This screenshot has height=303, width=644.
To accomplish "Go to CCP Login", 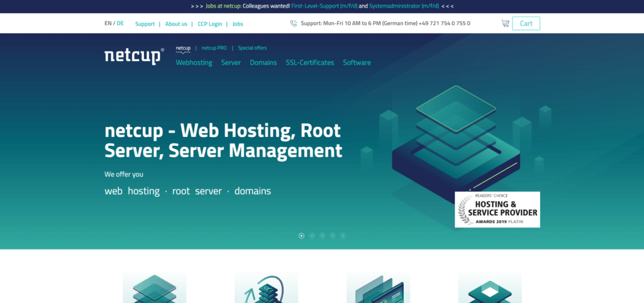I will (210, 24).
